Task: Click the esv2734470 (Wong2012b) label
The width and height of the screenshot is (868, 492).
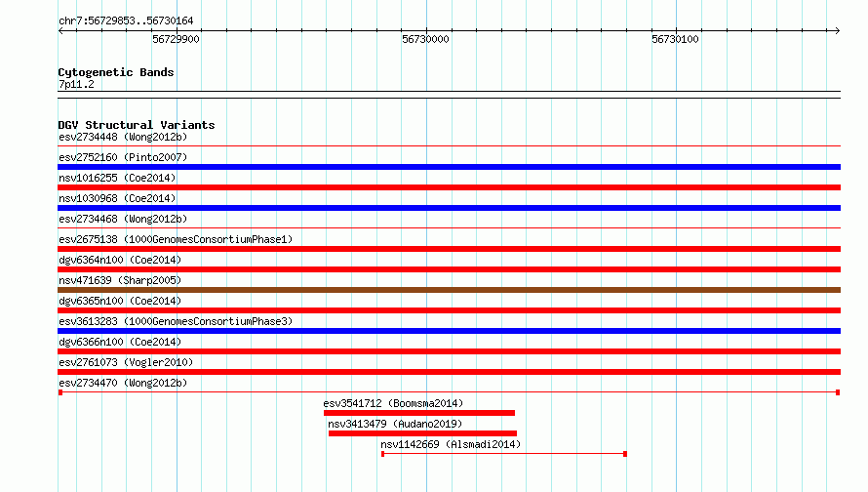Action: coord(123,383)
